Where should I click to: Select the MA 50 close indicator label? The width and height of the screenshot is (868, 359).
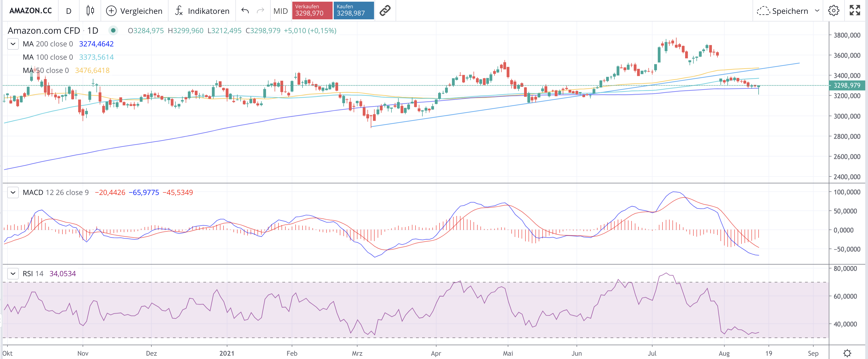coord(46,70)
